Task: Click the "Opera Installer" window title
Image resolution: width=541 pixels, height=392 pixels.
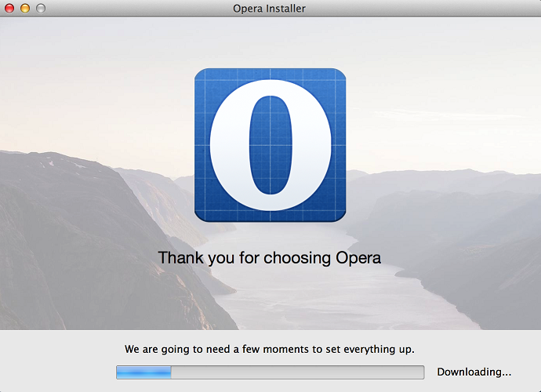Action: [270, 9]
